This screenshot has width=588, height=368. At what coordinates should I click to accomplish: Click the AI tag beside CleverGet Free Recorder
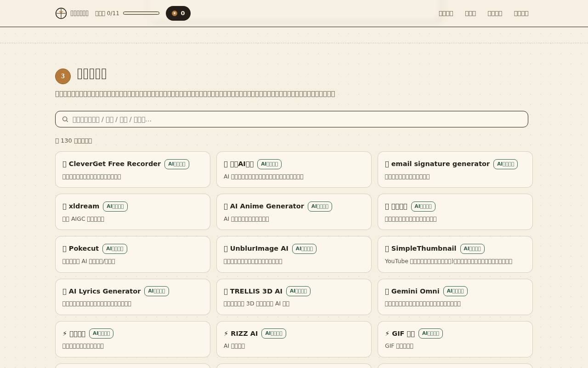177,164
